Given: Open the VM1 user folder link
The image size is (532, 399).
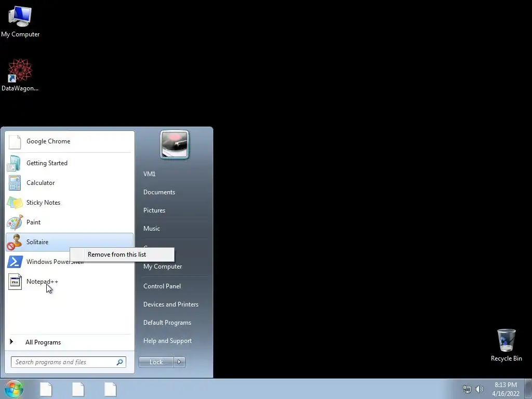Looking at the screenshot, I should tap(149, 174).
